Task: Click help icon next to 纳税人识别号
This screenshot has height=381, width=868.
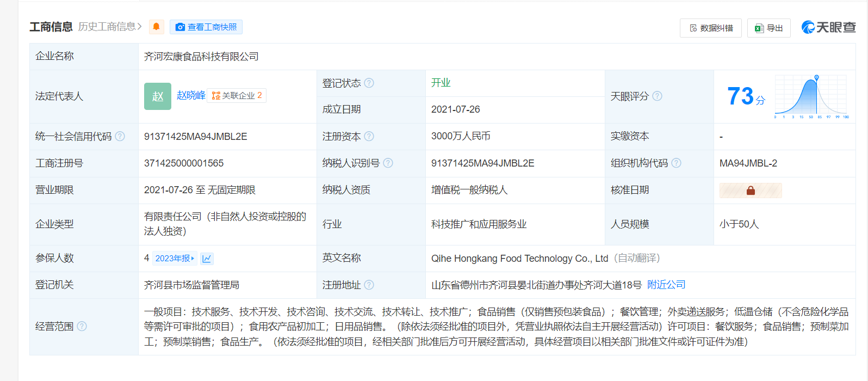Action: (388, 163)
